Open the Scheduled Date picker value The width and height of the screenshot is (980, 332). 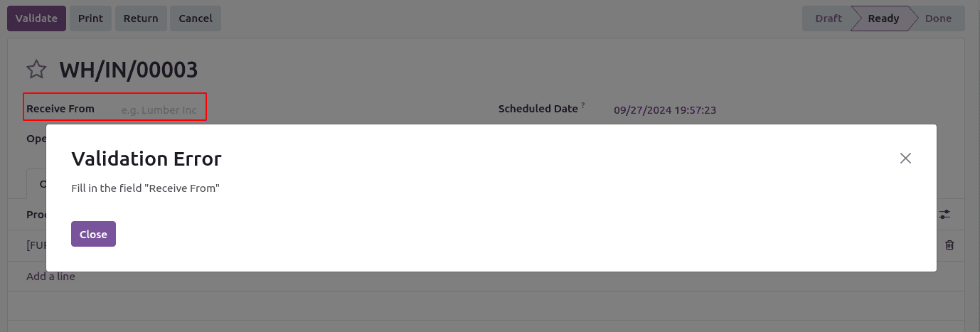[x=664, y=110]
